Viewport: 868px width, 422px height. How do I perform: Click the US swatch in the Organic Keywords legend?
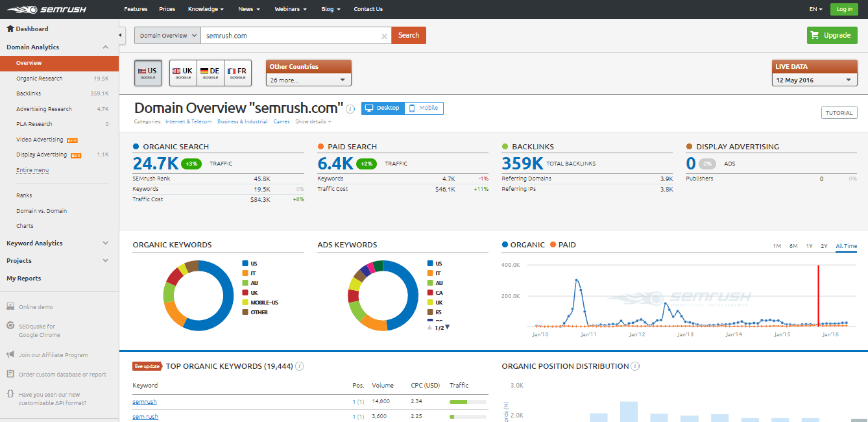coord(245,264)
